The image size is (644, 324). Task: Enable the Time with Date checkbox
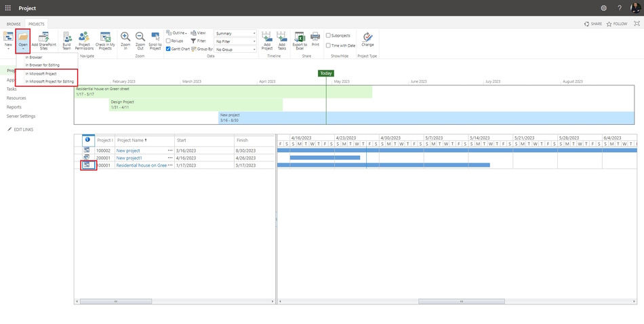pyautogui.click(x=328, y=45)
